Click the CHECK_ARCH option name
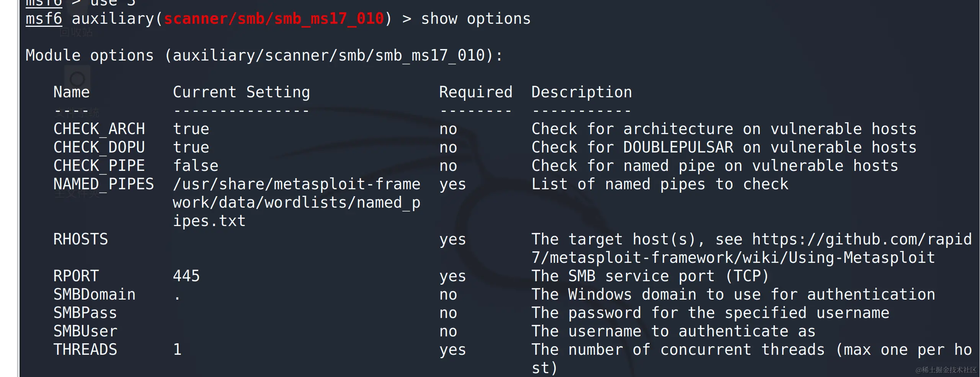980x377 pixels. pos(99,129)
